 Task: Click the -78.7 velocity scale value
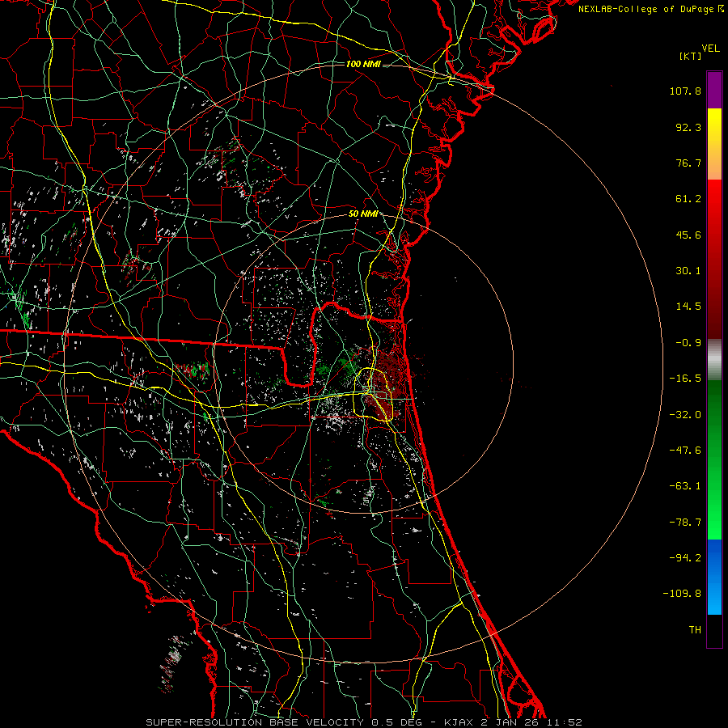(x=685, y=523)
